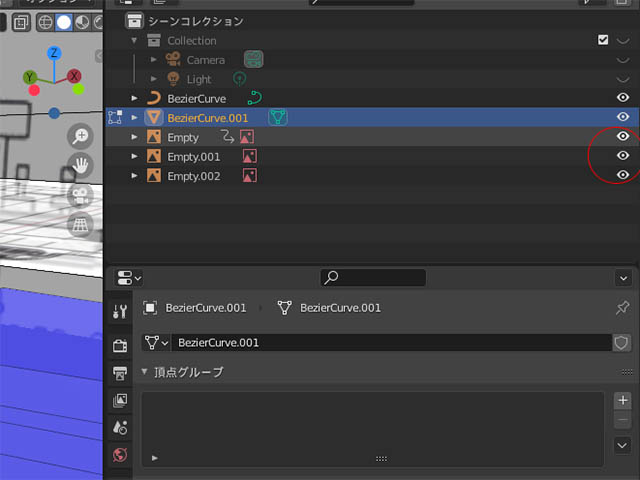
Task: Click the image data icon beside Empty.002
Action: [250, 176]
